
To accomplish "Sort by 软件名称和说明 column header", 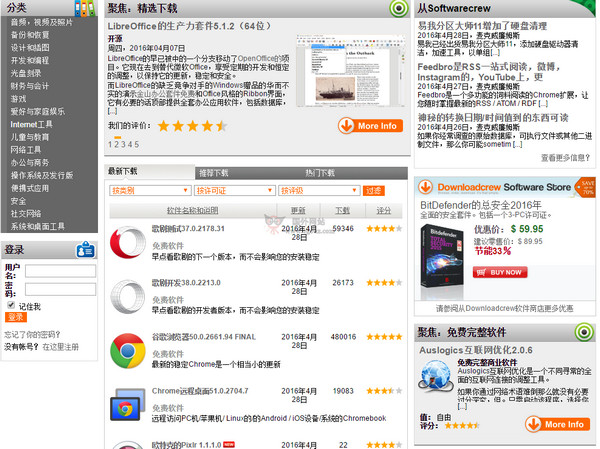I will [x=192, y=211].
